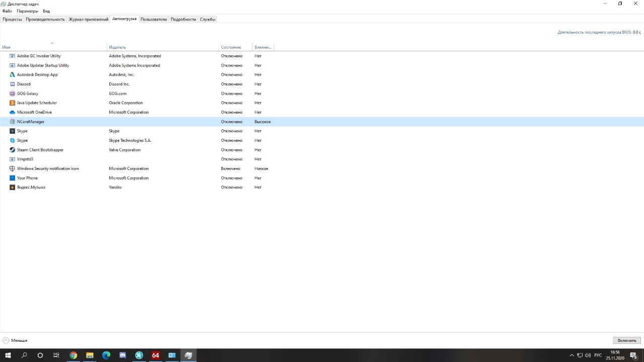The height and width of the screenshot is (362, 644).
Task: Select the Skype Technologies S.A. cell
Action: point(130,140)
